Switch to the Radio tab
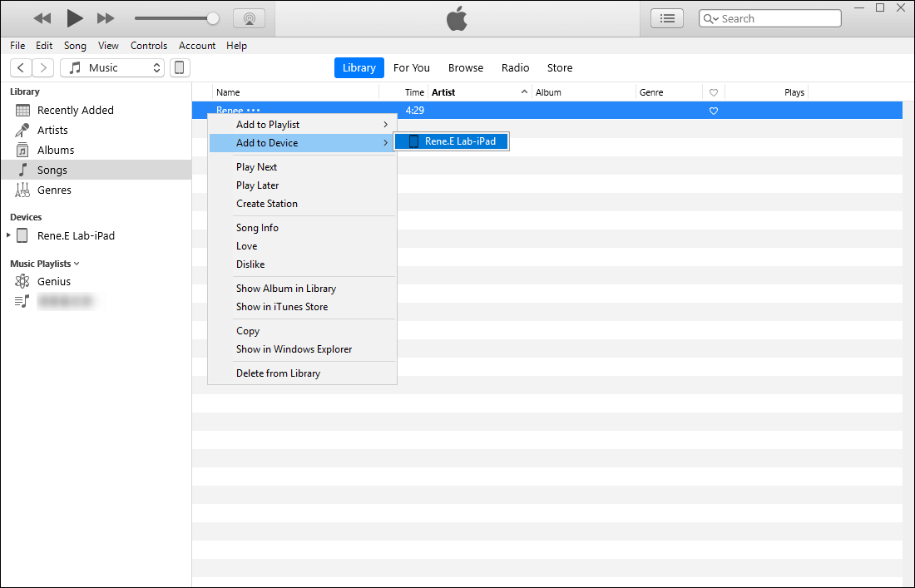915x588 pixels. click(x=515, y=67)
